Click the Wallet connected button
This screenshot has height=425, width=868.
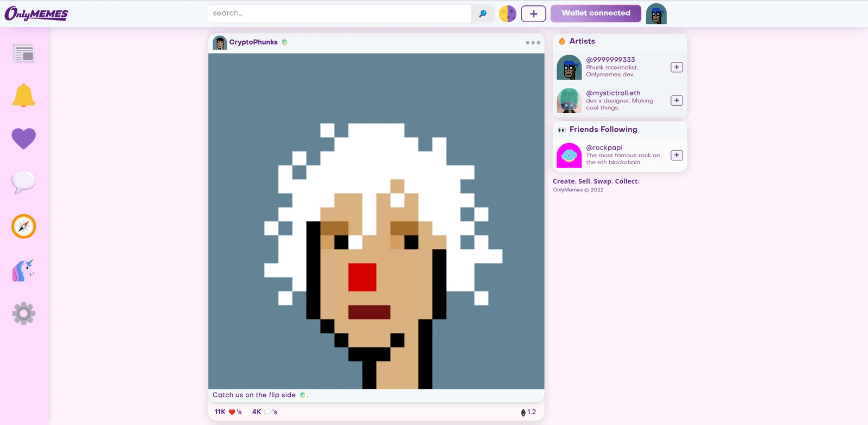(x=596, y=14)
